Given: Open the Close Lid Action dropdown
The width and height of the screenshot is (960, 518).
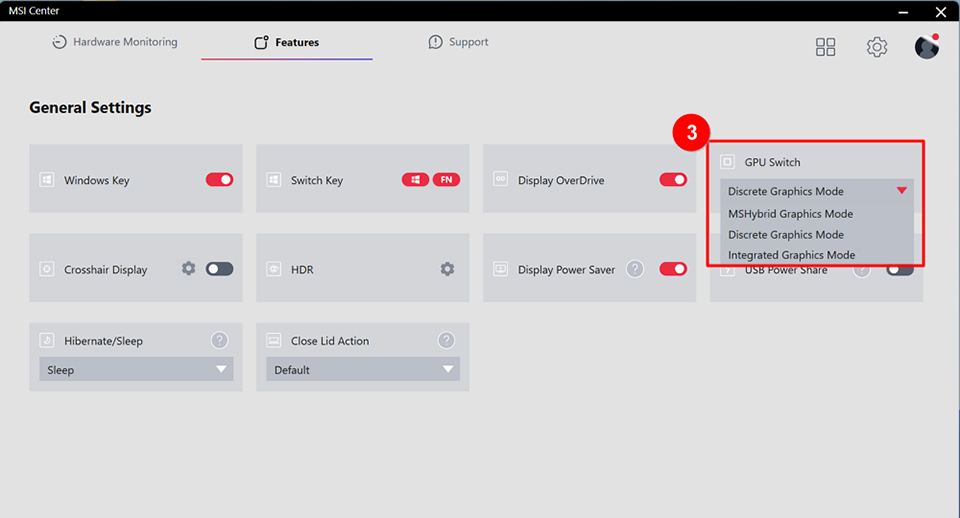Looking at the screenshot, I should 363,370.
